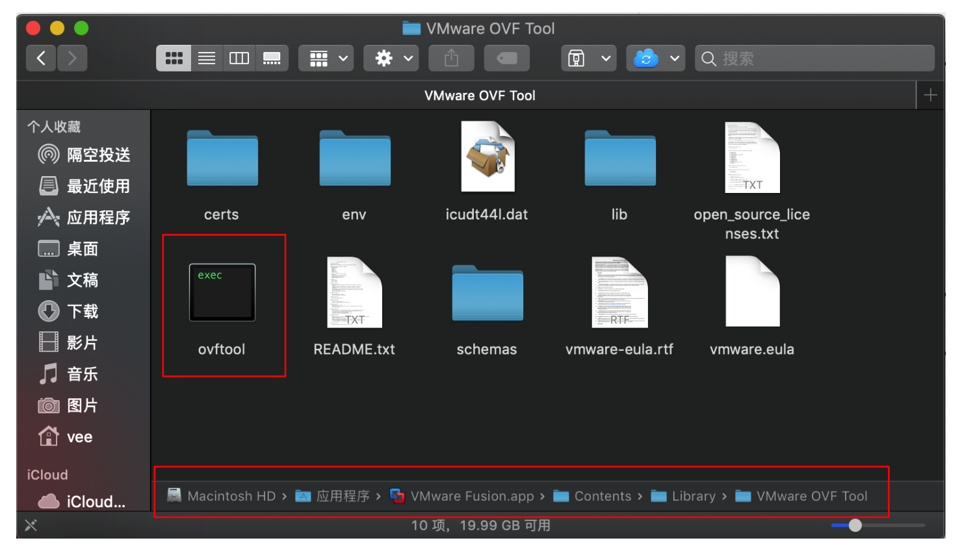Click the 个人收藏 sidebar heading
The width and height of the screenshot is (962, 560).
[x=54, y=127]
